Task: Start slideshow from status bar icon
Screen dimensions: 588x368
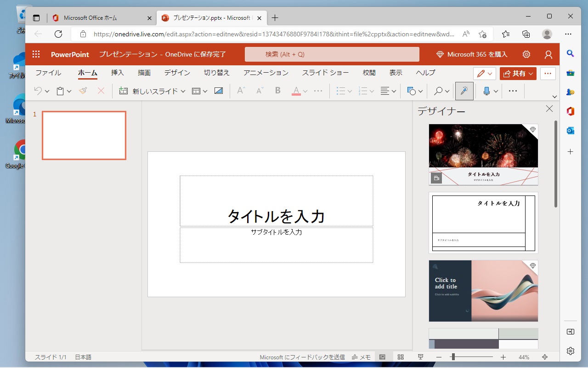Action: [420, 357]
